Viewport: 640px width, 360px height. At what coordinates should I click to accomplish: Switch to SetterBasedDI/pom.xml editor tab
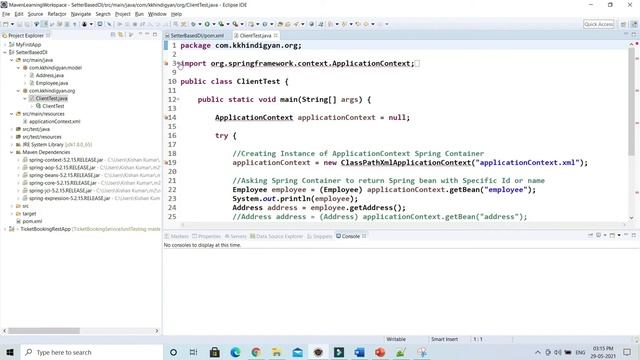pos(194,36)
